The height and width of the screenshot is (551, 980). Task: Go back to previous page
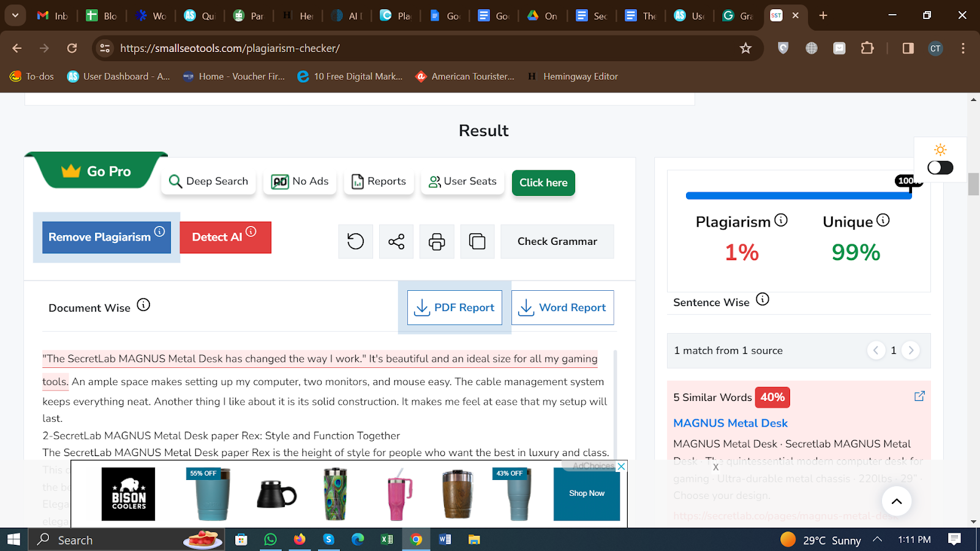point(17,48)
